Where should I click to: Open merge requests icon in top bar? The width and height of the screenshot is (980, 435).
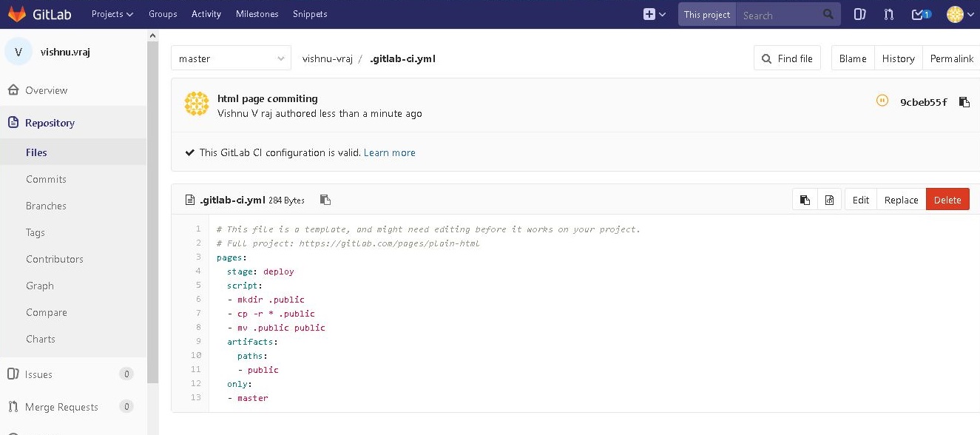click(889, 14)
